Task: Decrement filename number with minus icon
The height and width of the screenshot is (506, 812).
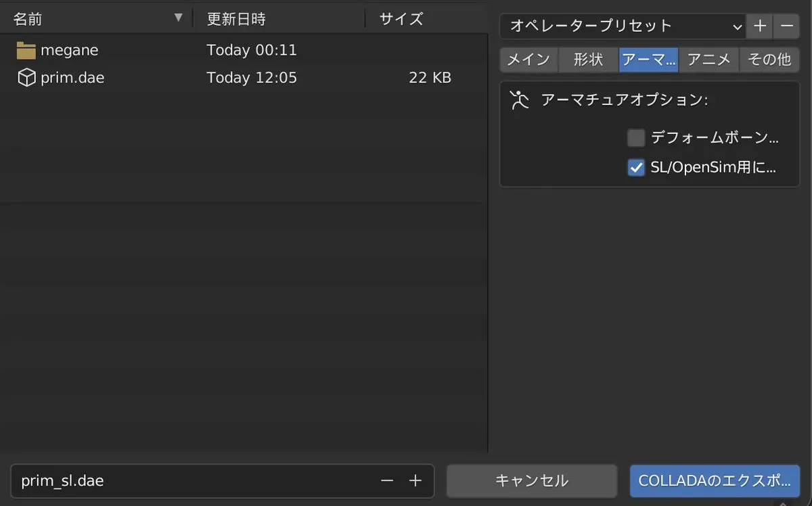Action: click(x=387, y=481)
